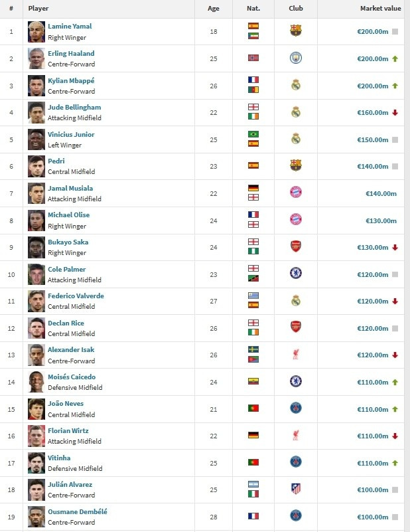
Task: Open Lamine Yamal's player profile link
Action: click(70, 27)
